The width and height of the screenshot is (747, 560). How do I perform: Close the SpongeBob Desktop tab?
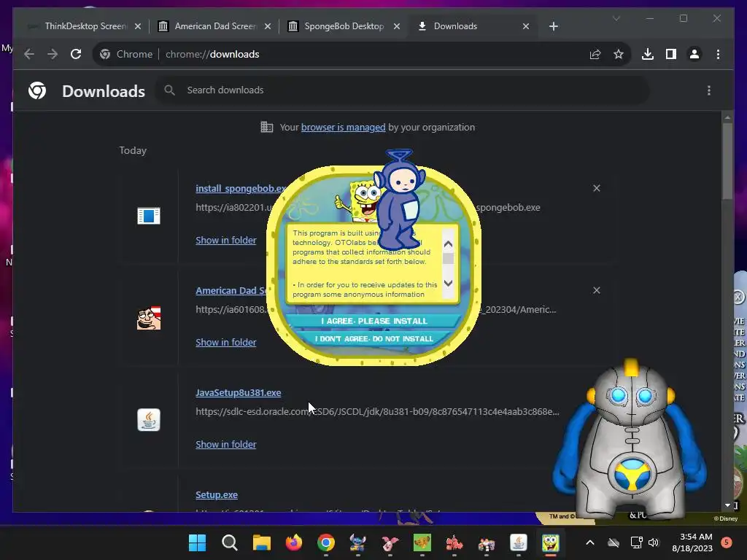pyautogui.click(x=396, y=26)
